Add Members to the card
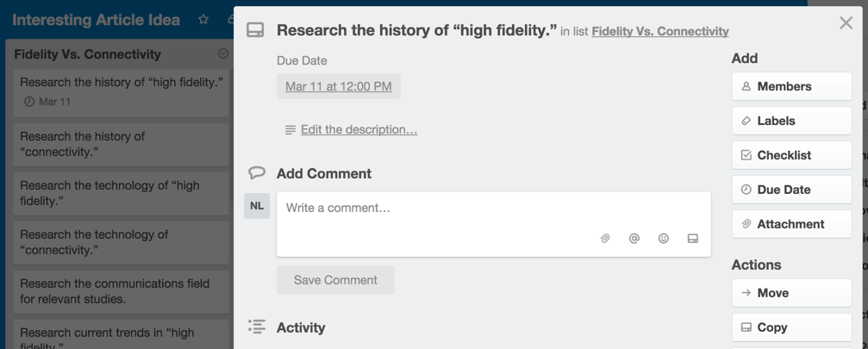Viewport: 868px width, 349px height. pyautogui.click(x=791, y=86)
